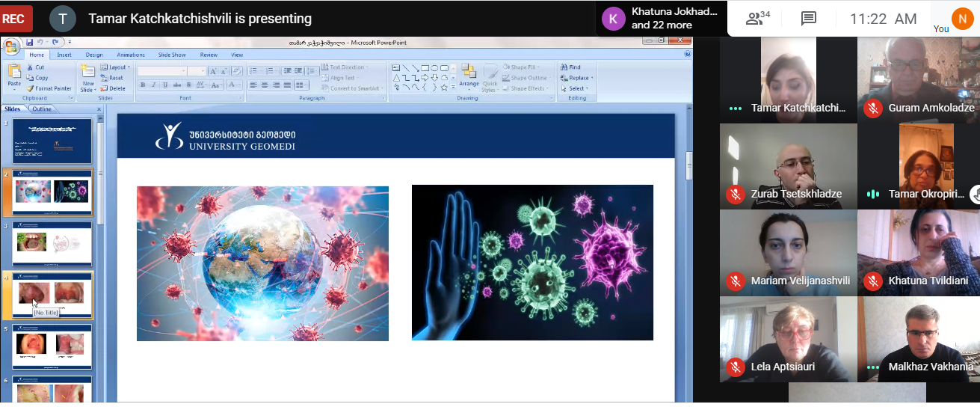The height and width of the screenshot is (410, 980).
Task: Open the meeting chat icon
Action: [x=809, y=19]
